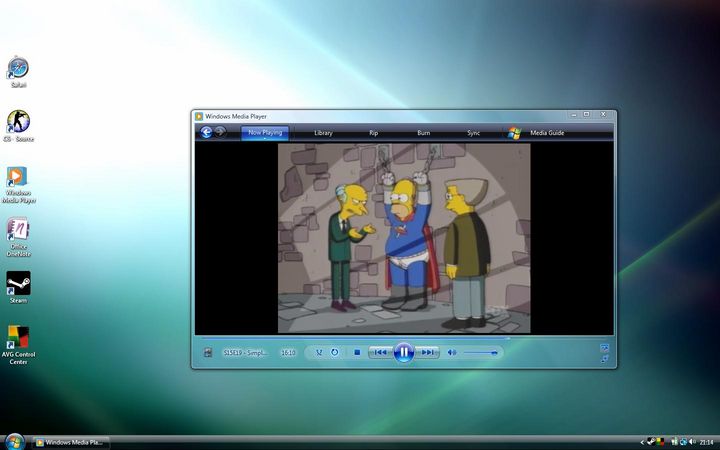Viewport: 720px width, 450px height.
Task: Open the Rip tab
Action: point(373,133)
